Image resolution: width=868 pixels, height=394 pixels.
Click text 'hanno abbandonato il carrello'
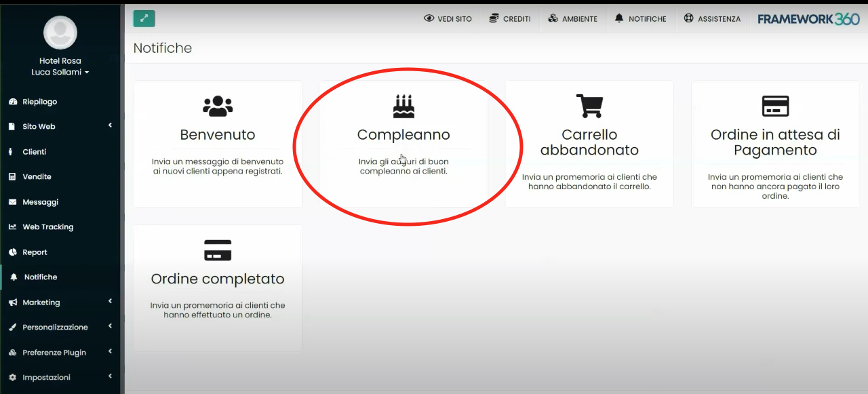(589, 186)
